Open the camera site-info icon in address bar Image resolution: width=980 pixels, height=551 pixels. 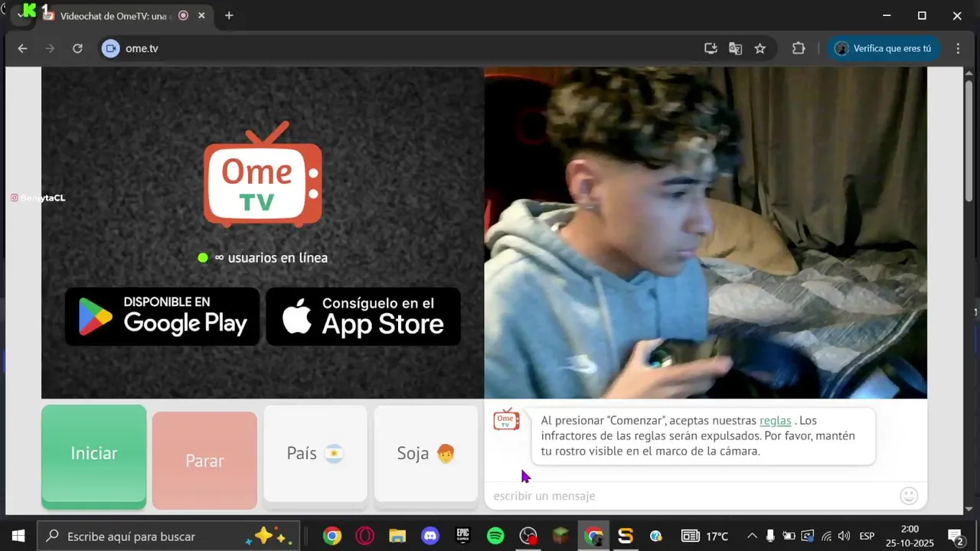111,48
